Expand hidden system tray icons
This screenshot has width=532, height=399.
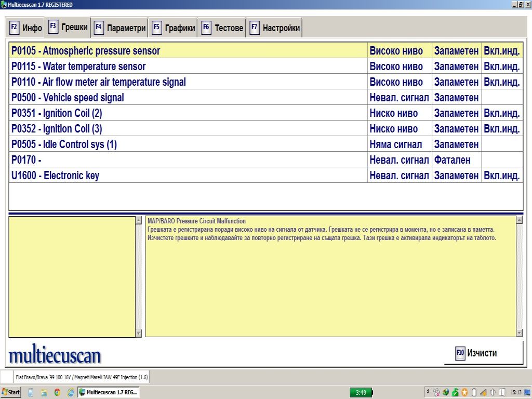point(428,392)
